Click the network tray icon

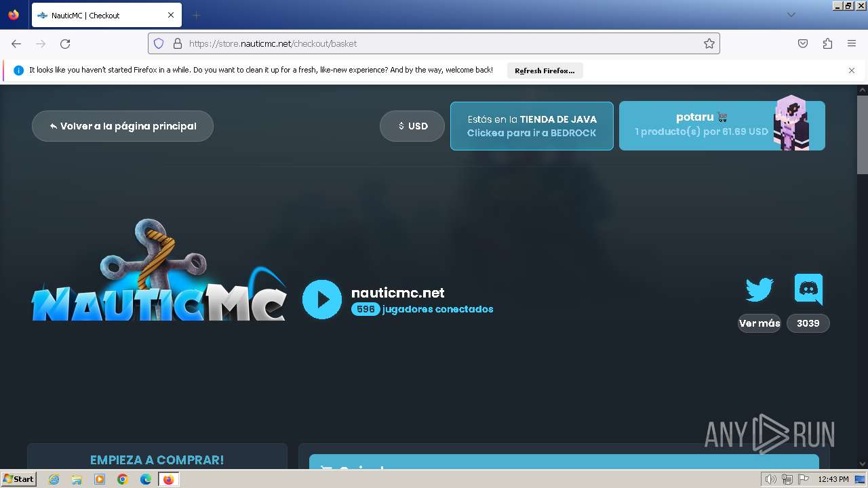[787, 479]
